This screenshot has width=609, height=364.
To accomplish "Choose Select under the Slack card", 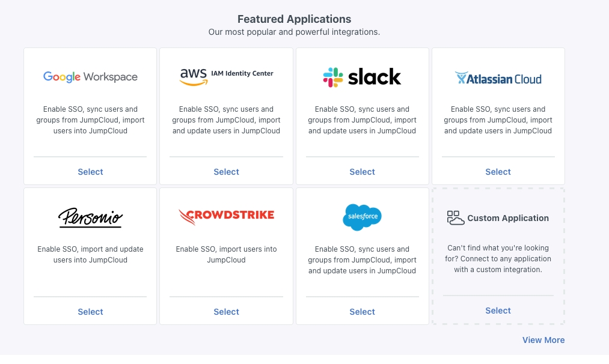I will 362,172.
